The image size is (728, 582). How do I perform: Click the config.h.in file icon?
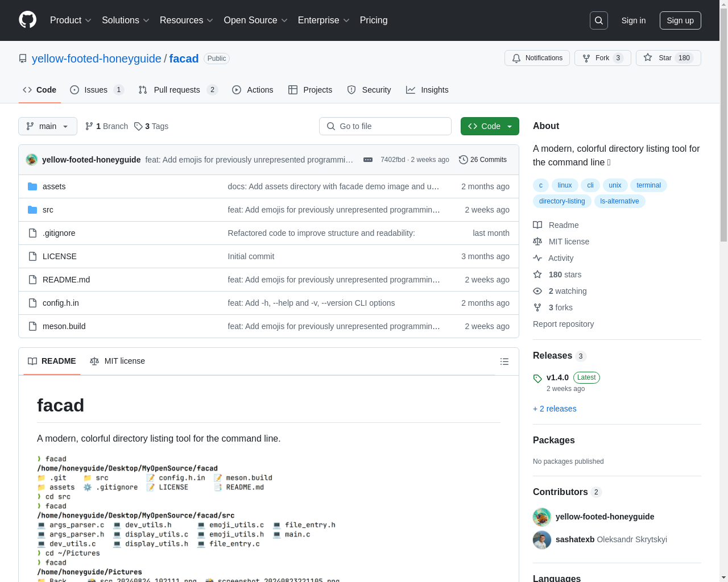(x=32, y=303)
